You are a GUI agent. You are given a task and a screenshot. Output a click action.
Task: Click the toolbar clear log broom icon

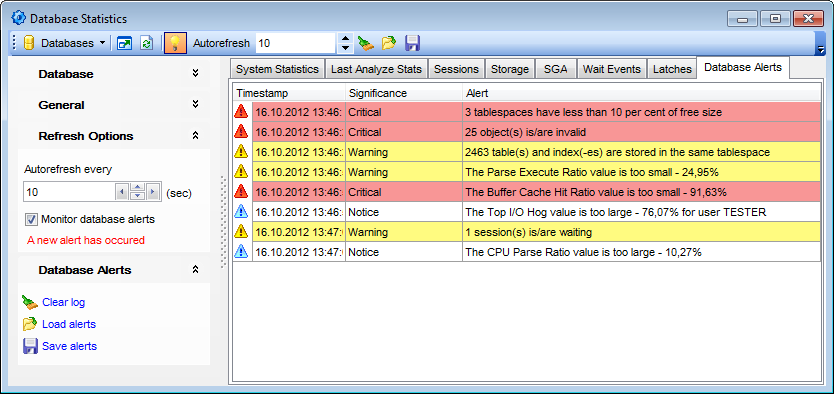(366, 43)
